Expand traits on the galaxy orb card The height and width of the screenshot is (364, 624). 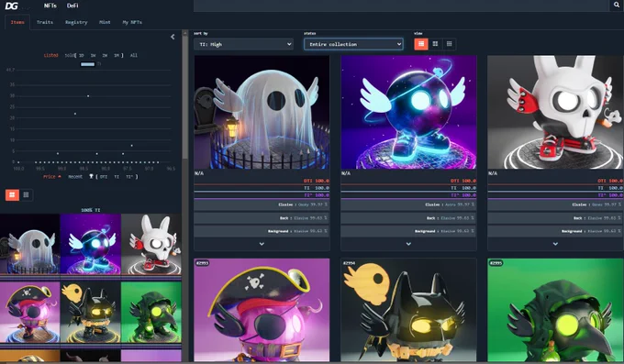tap(408, 244)
